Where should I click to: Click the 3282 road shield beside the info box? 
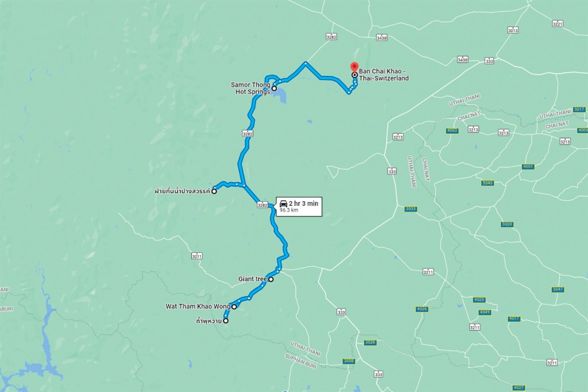(262, 205)
